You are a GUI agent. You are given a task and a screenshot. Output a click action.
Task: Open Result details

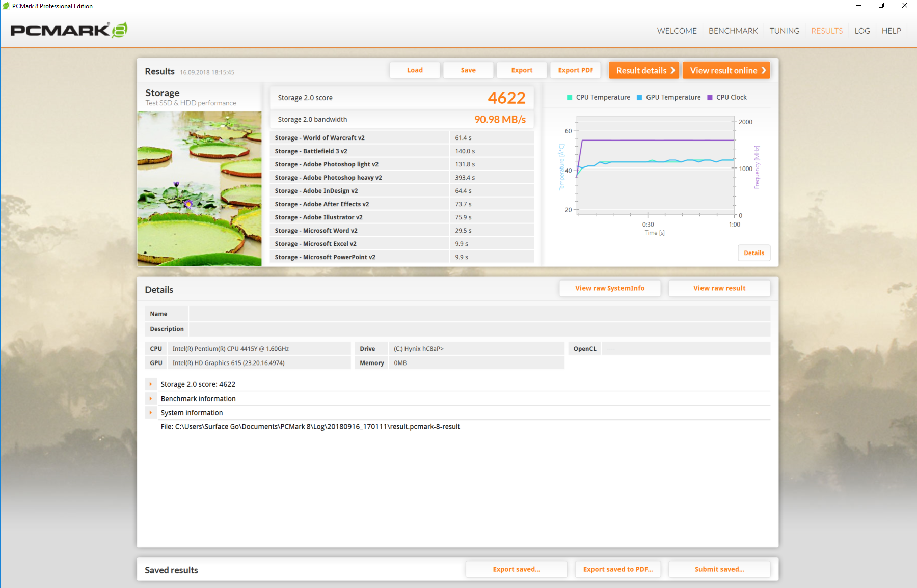644,70
